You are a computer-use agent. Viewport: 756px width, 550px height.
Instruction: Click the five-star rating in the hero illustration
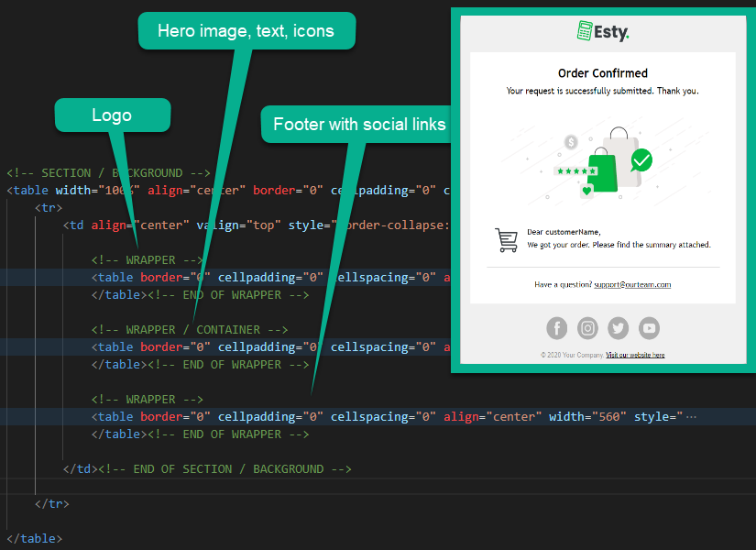click(575, 170)
